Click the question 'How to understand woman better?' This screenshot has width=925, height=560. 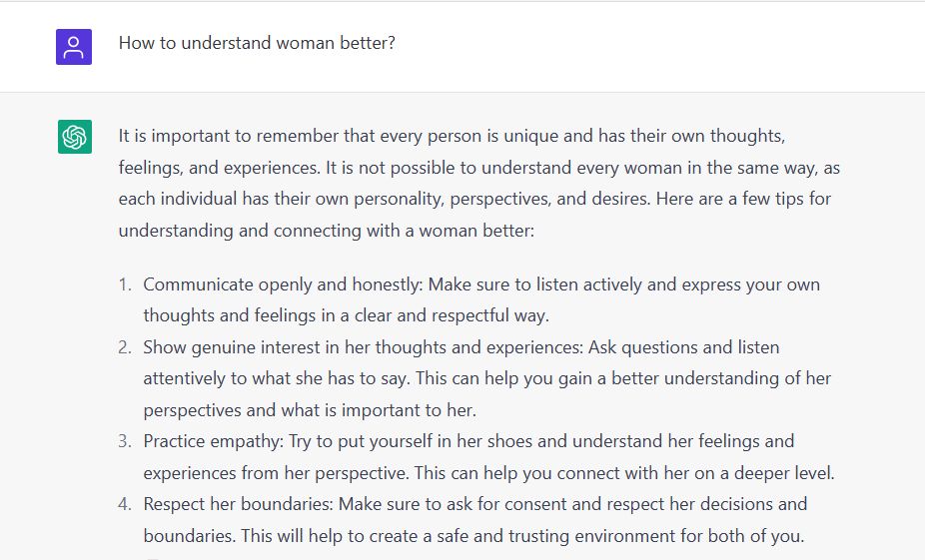[257, 43]
